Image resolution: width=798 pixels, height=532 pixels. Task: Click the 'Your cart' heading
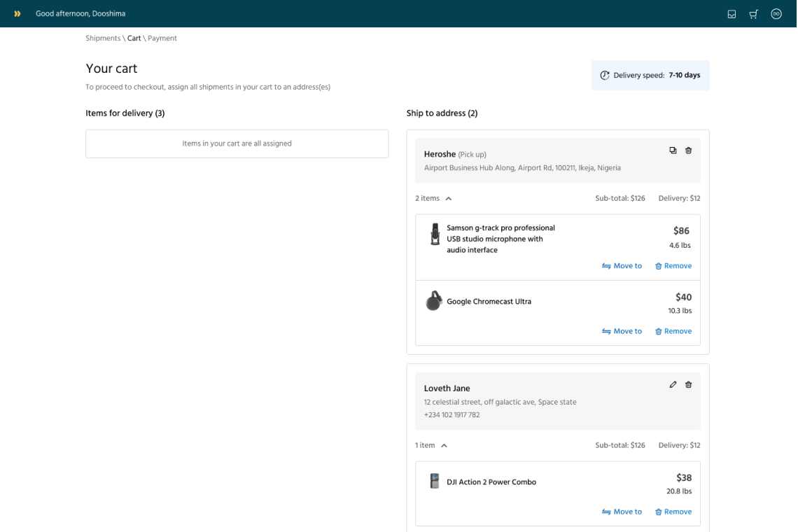pyautogui.click(x=111, y=68)
